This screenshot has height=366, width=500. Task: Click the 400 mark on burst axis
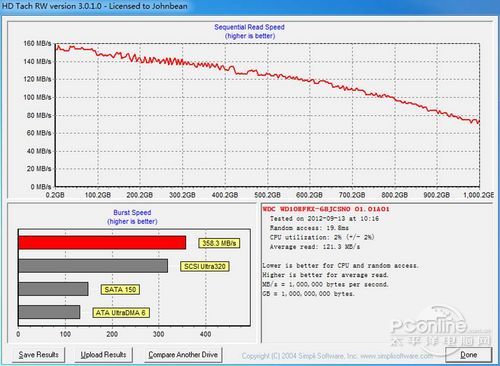[205, 334]
